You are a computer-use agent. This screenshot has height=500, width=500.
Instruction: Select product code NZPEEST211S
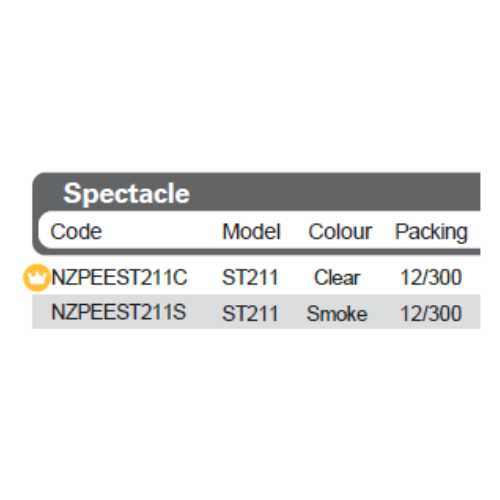[x=119, y=312]
